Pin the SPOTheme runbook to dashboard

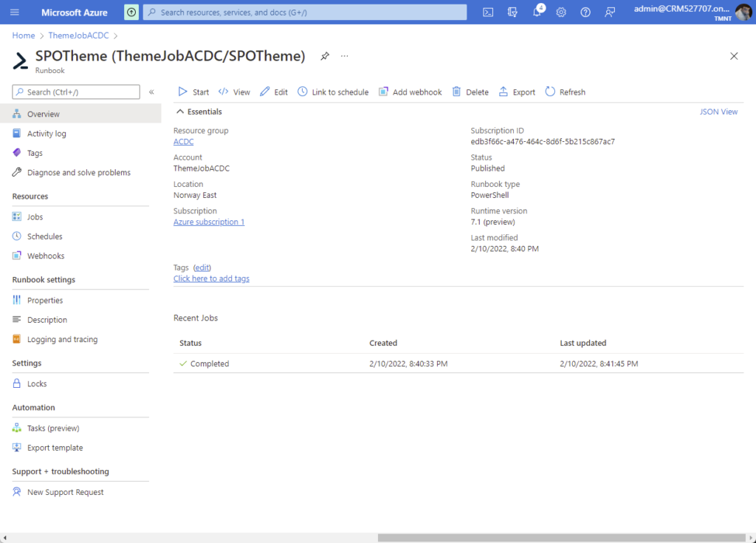325,56
